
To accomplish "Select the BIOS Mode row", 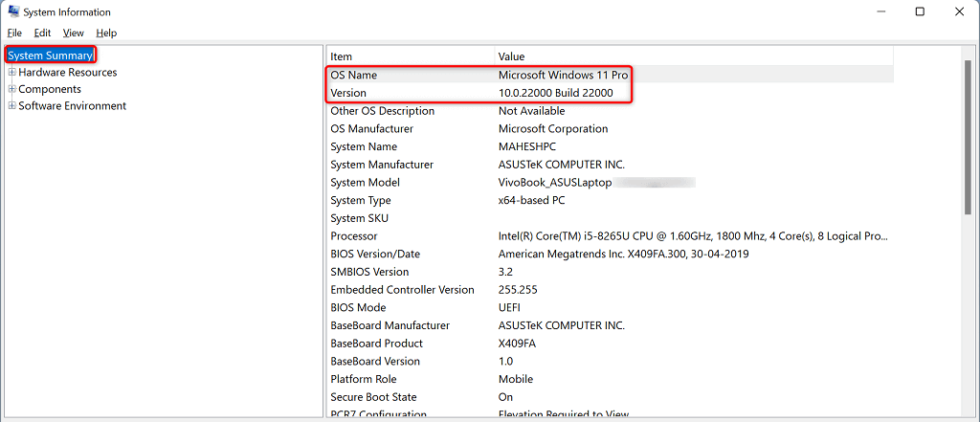I will pos(358,307).
